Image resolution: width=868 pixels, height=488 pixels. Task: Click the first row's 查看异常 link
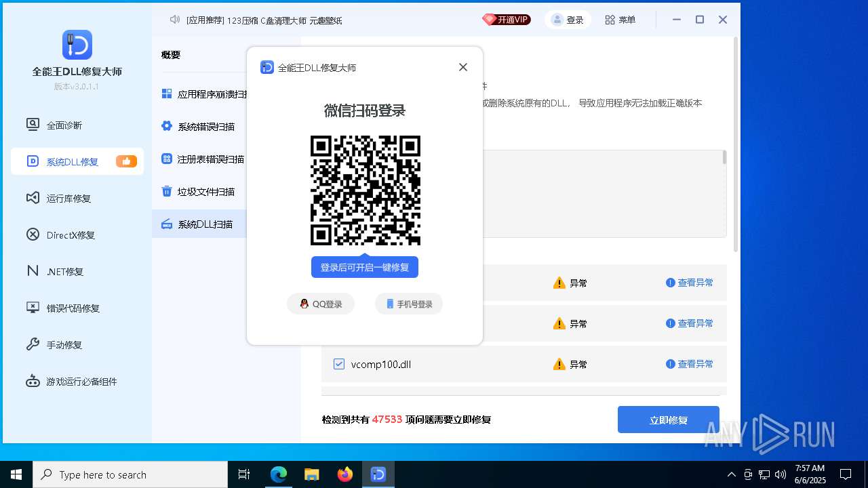coord(690,283)
